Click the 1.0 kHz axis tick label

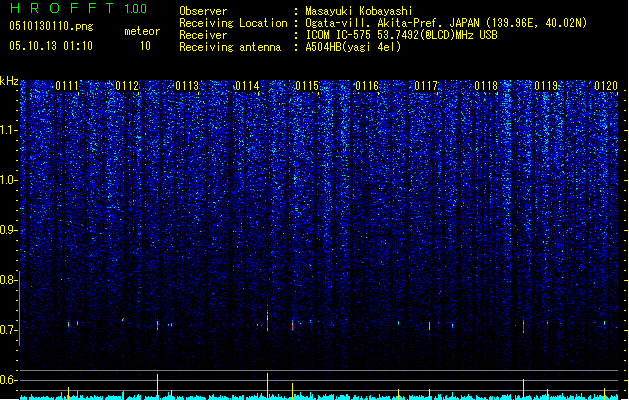[x=9, y=180]
